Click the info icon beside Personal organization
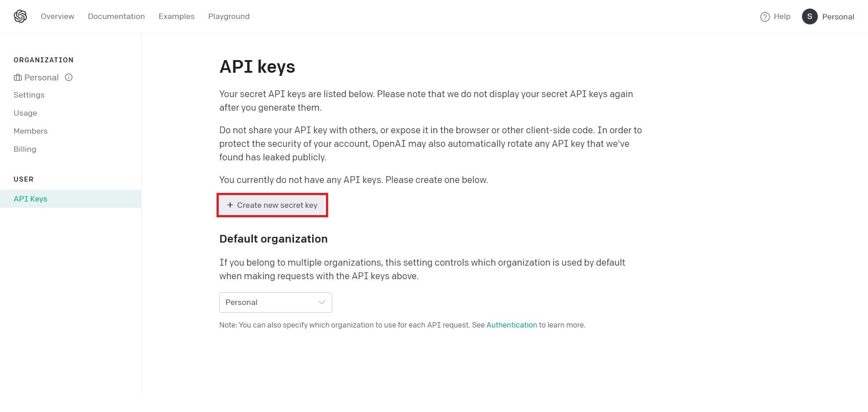The width and height of the screenshot is (868, 412). [69, 77]
